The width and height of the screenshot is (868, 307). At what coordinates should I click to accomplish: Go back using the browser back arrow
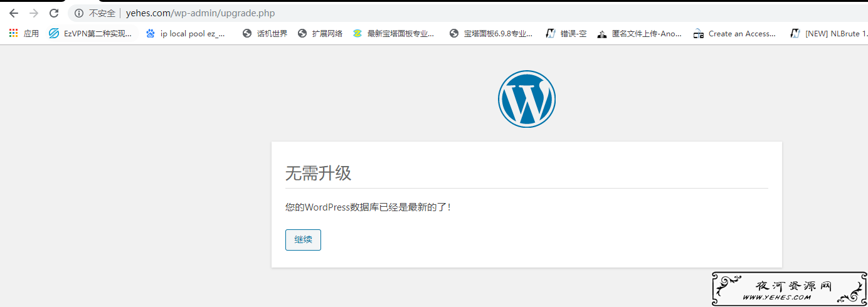pyautogui.click(x=13, y=13)
